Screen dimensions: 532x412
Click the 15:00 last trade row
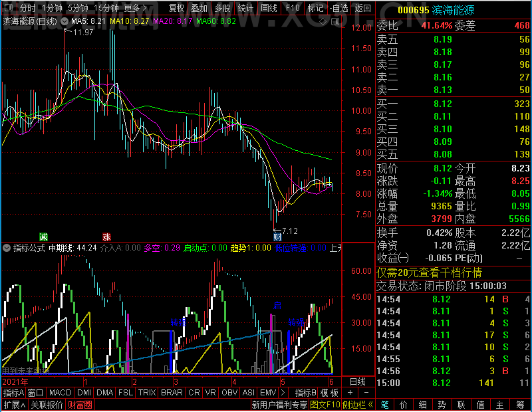click(454, 383)
